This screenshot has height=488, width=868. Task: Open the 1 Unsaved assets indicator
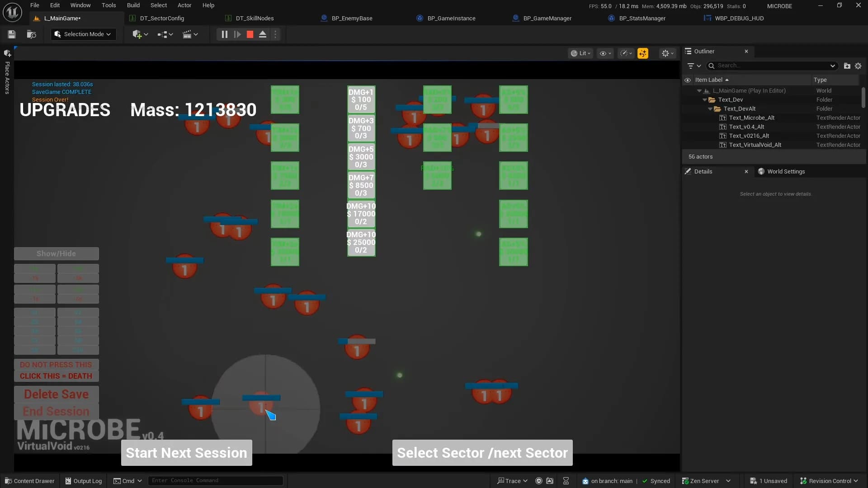(769, 481)
